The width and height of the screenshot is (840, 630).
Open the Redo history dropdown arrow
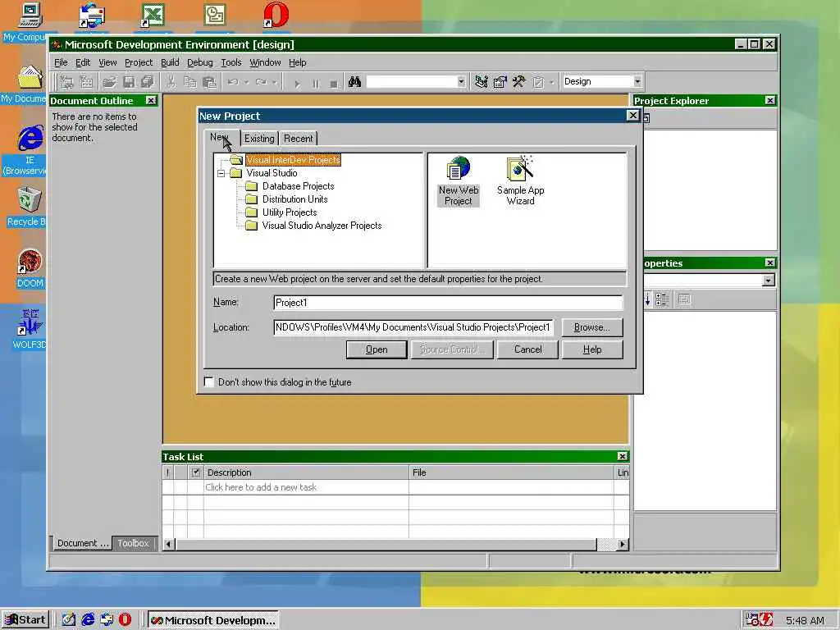274,83
